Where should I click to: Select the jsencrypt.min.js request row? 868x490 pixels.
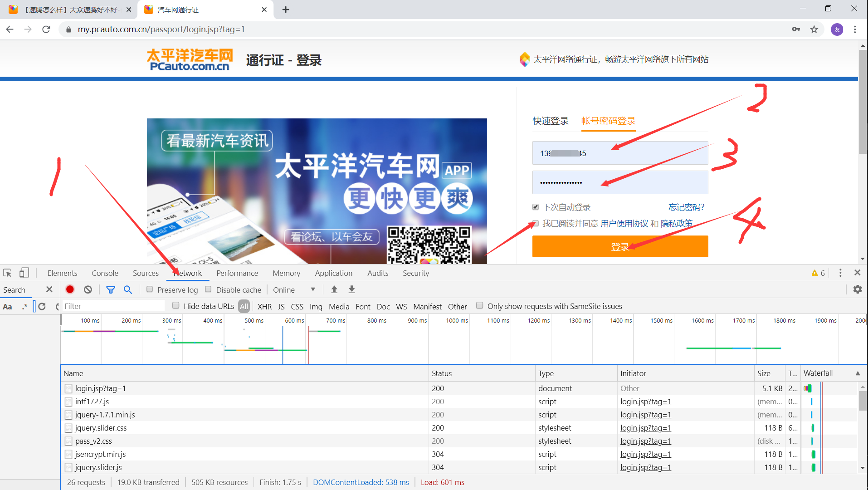point(459,454)
